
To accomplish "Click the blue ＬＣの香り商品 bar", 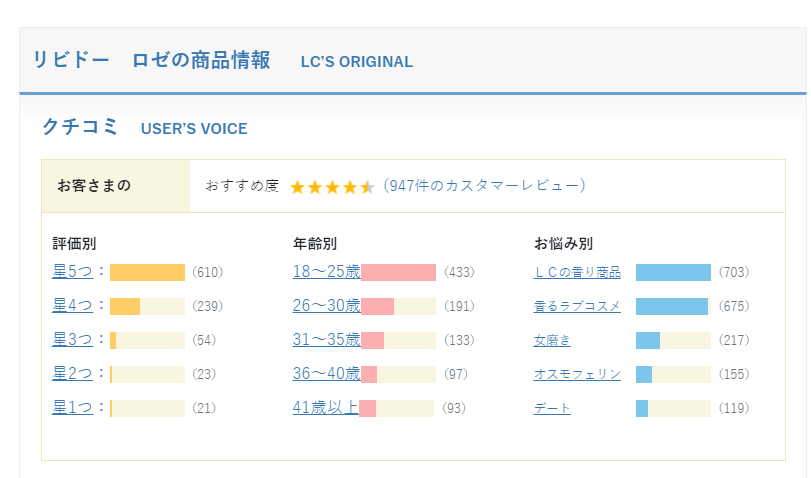I will tap(672, 273).
